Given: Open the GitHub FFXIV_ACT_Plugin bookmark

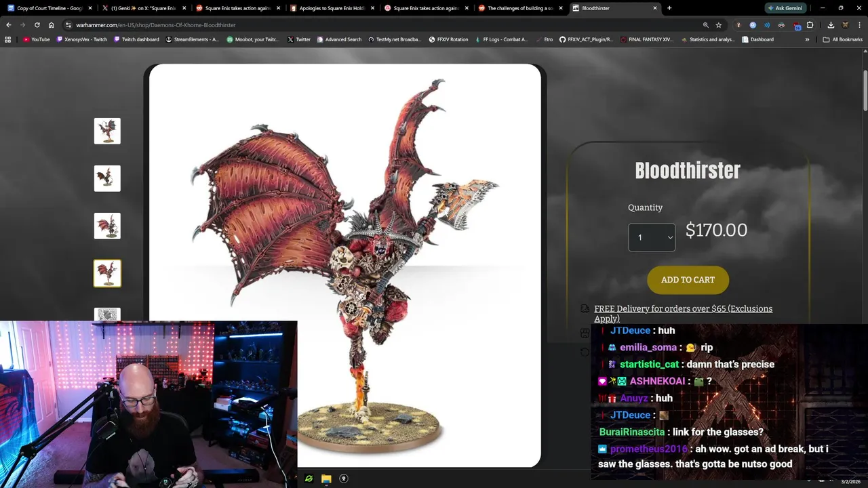Looking at the screenshot, I should click(585, 39).
